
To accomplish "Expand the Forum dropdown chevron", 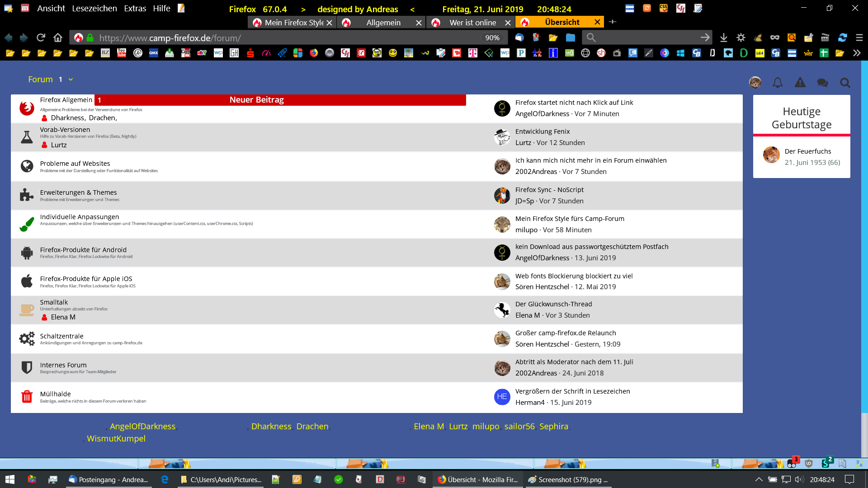I will (x=71, y=80).
